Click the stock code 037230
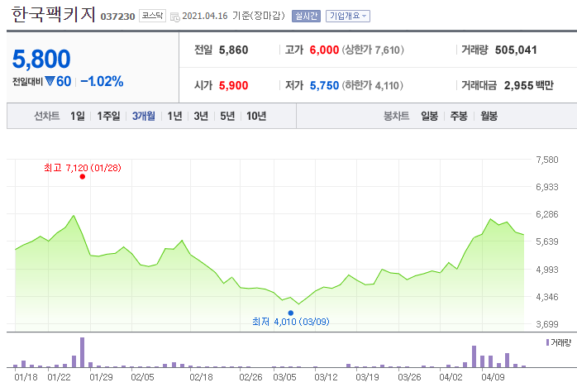 click(x=117, y=17)
